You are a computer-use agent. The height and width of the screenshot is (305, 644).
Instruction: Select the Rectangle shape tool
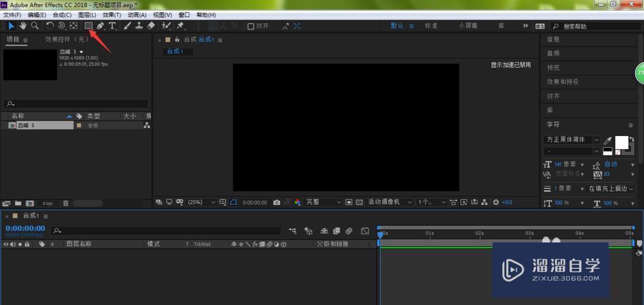[x=88, y=26]
